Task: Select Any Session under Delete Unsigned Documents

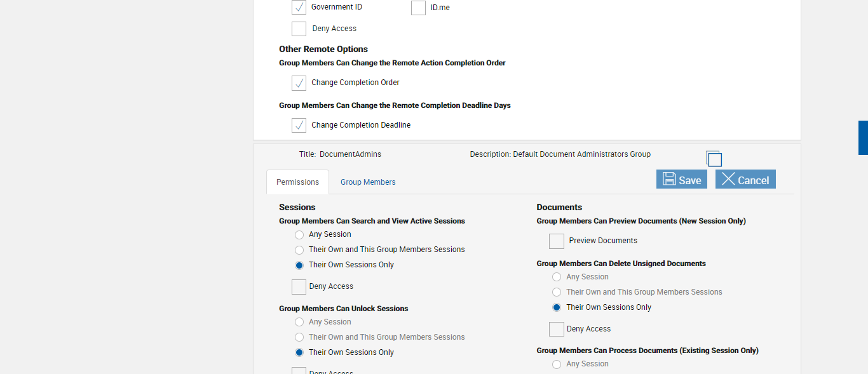Action: (557, 277)
